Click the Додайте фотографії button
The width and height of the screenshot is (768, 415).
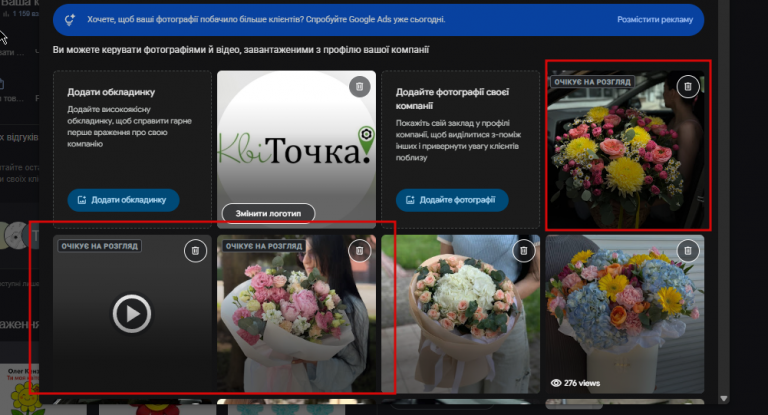[x=452, y=200]
